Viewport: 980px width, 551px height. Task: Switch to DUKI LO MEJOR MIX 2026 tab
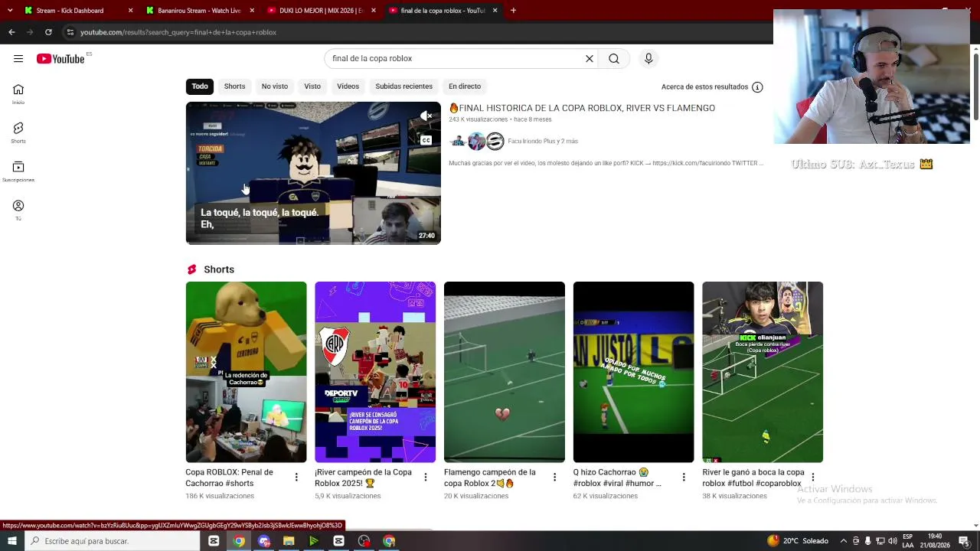[x=315, y=11]
